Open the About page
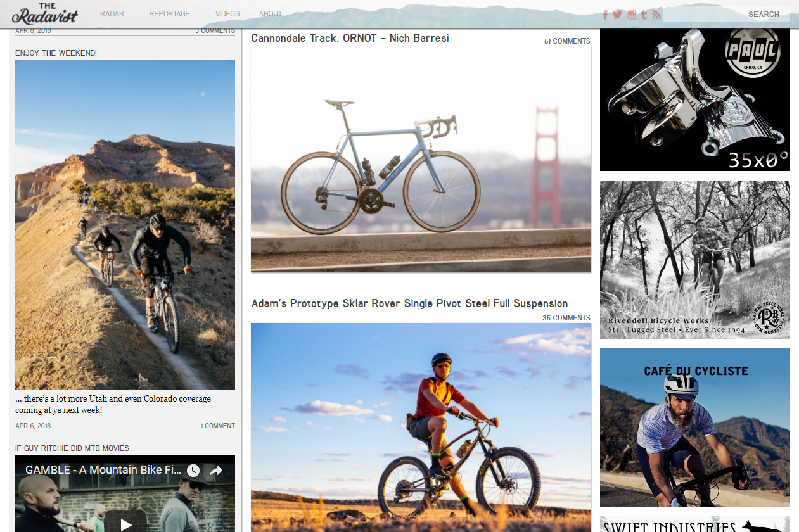The width and height of the screenshot is (799, 532). [x=271, y=14]
